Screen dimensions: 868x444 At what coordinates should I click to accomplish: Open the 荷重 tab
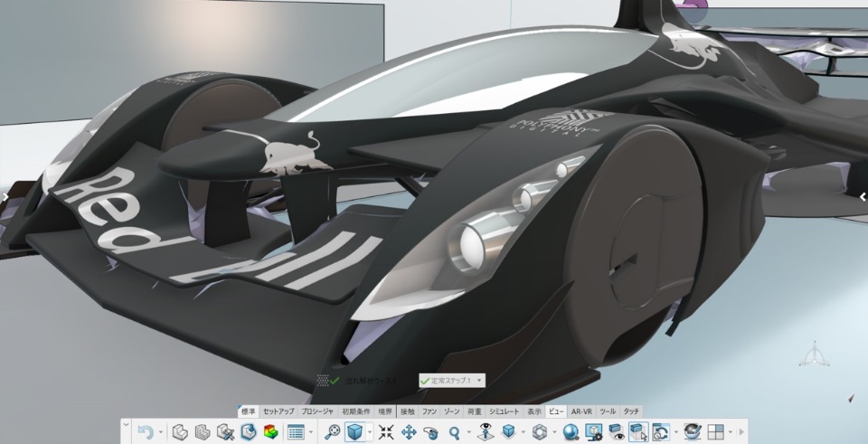tap(475, 411)
